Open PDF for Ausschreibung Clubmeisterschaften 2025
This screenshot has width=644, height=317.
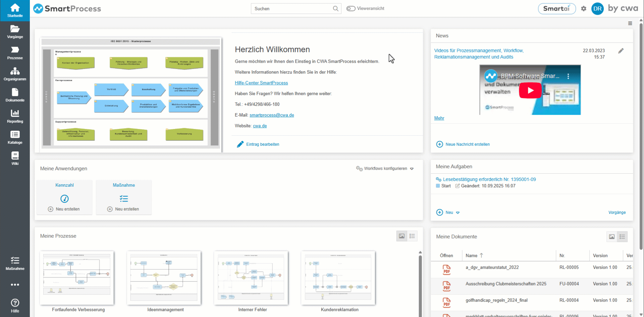click(446, 286)
